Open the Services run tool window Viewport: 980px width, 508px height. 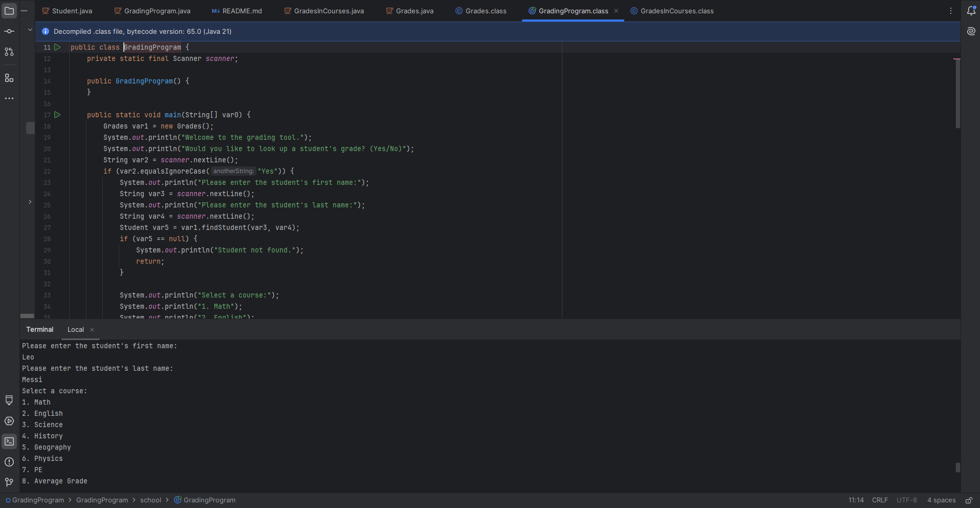click(x=9, y=421)
